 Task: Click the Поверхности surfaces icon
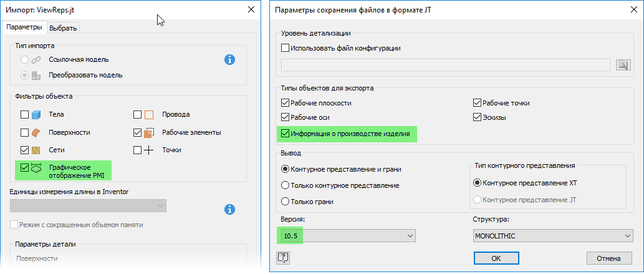click(x=37, y=132)
